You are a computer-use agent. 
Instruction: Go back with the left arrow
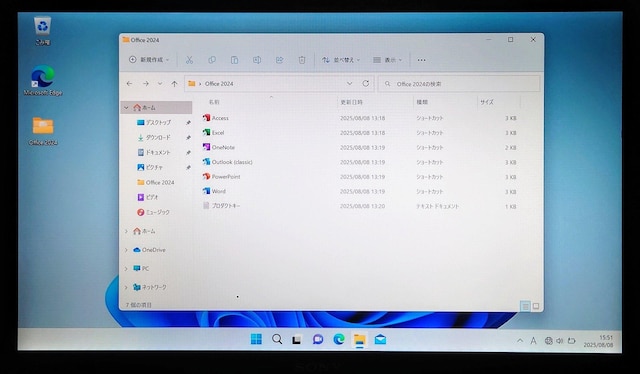click(x=129, y=84)
